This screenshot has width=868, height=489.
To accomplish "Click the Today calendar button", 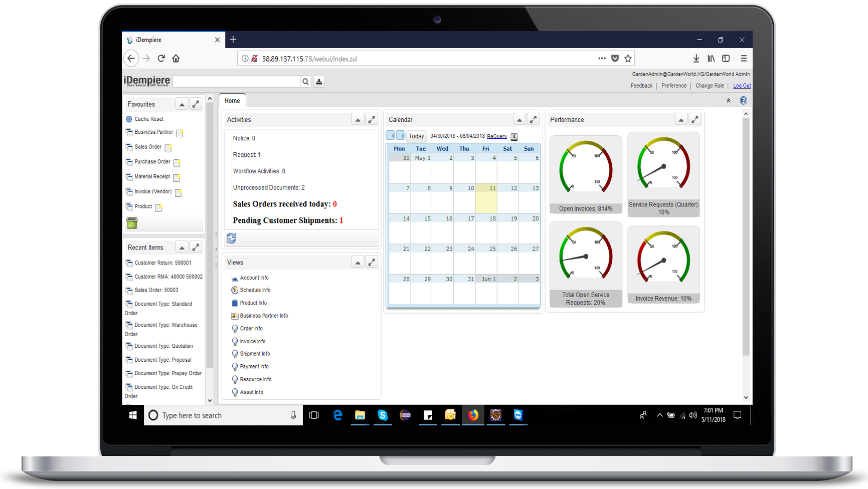I will (x=416, y=136).
